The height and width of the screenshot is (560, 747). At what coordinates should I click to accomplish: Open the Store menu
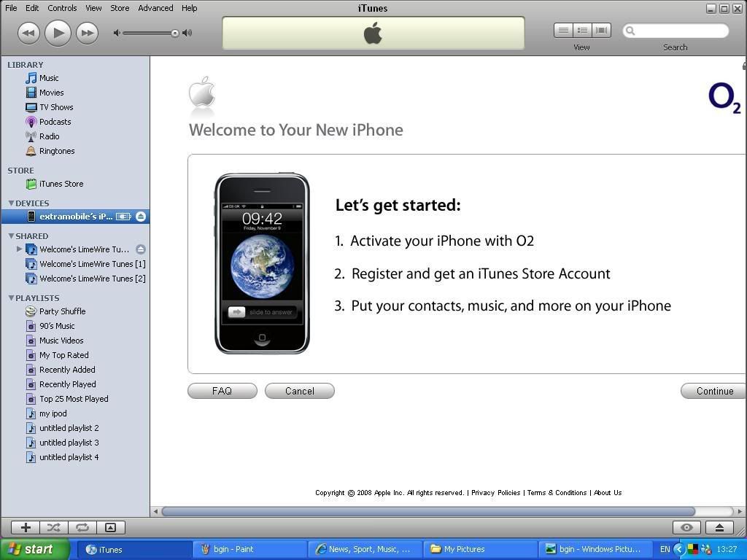(120, 8)
